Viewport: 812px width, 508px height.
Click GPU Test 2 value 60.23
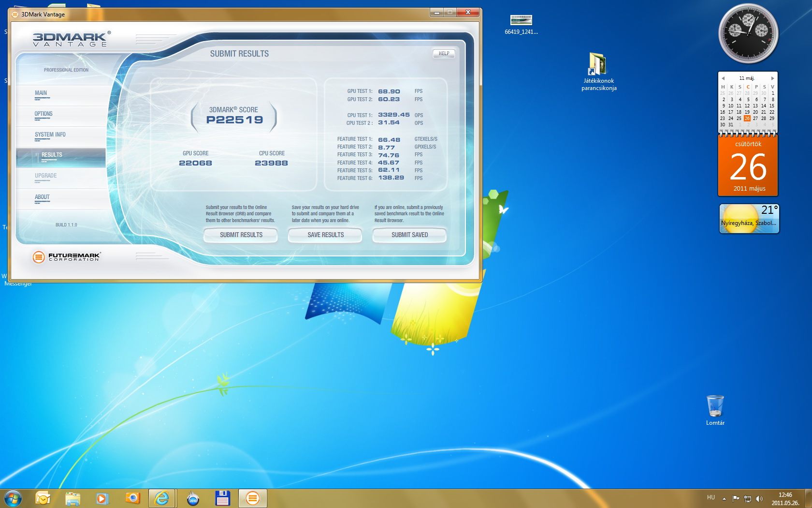coord(389,99)
